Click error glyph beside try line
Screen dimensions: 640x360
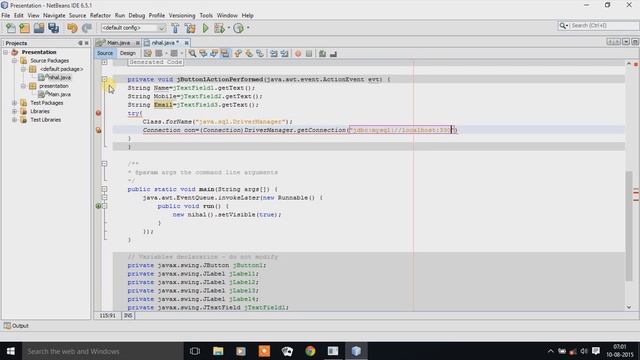pos(98,113)
